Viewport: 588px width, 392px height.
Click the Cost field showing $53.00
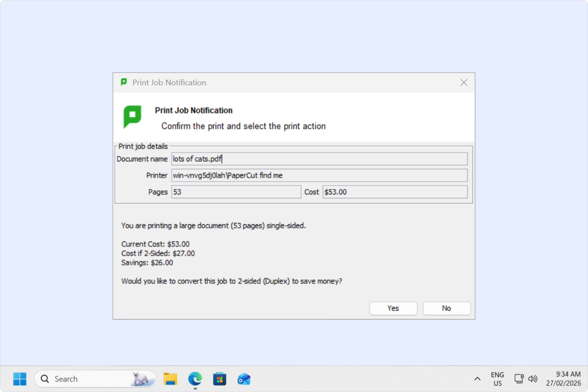pyautogui.click(x=395, y=192)
